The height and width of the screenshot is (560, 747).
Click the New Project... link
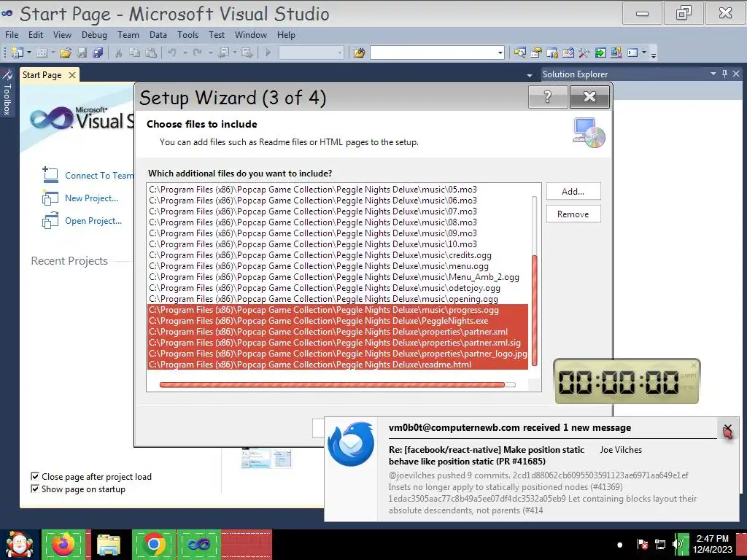coord(91,198)
